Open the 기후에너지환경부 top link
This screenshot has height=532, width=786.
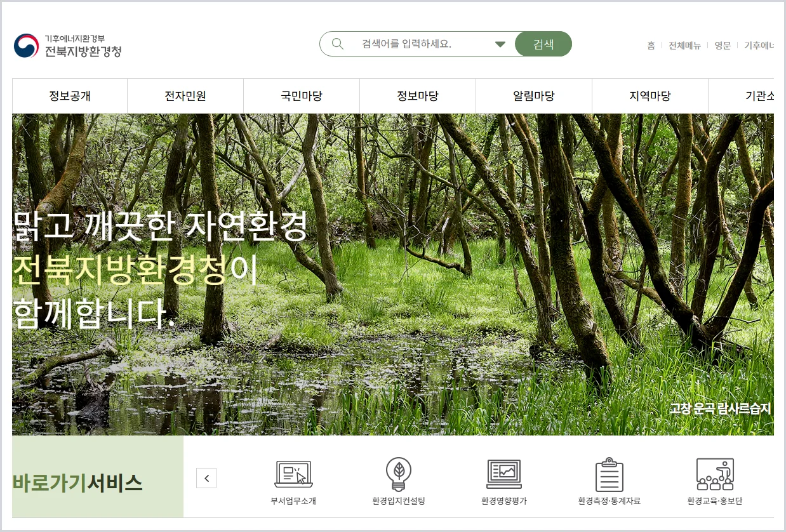(759, 46)
